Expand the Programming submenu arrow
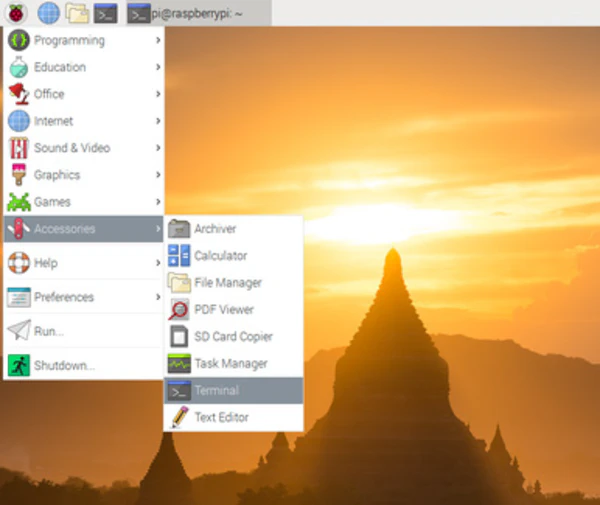The image size is (600, 505). click(x=158, y=41)
